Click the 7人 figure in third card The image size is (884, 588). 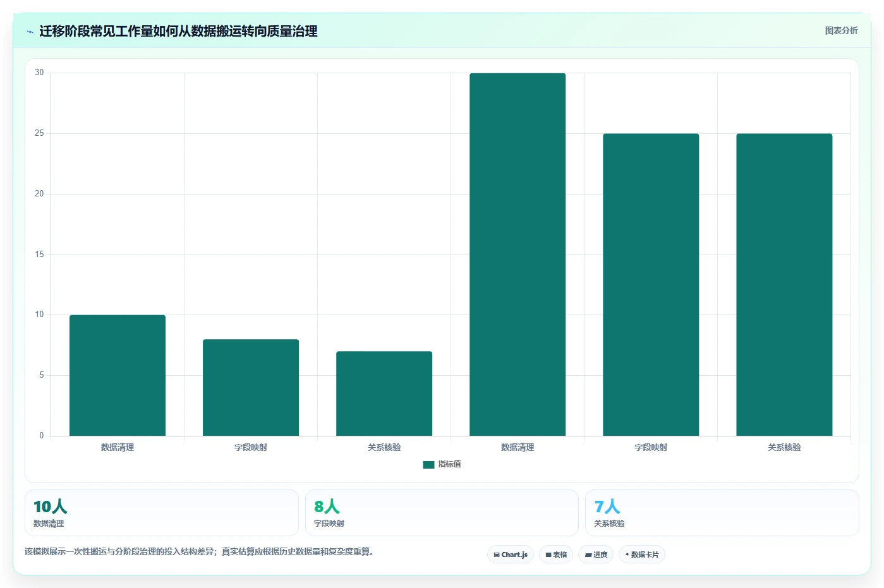607,507
